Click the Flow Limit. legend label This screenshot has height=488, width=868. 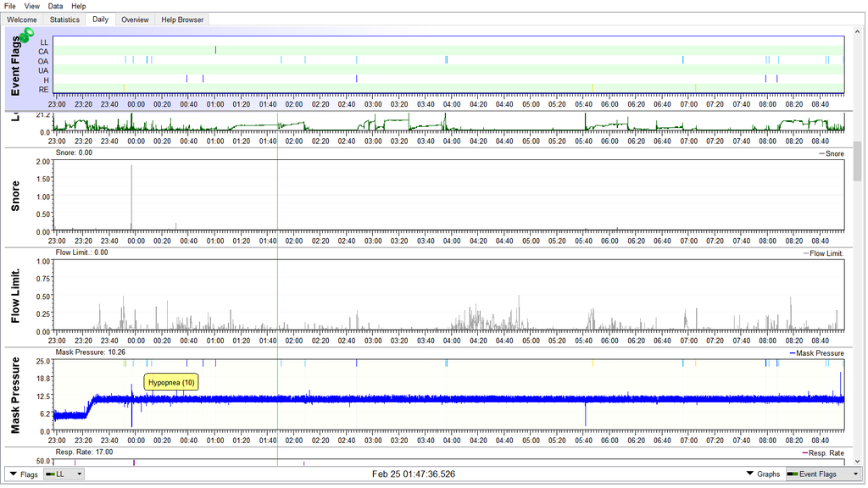(x=824, y=253)
